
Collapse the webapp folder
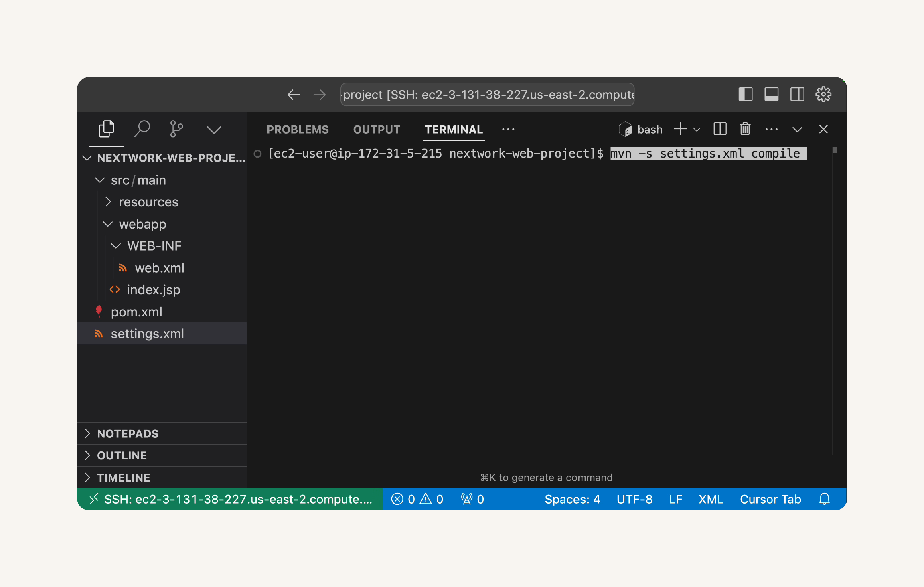162,224
